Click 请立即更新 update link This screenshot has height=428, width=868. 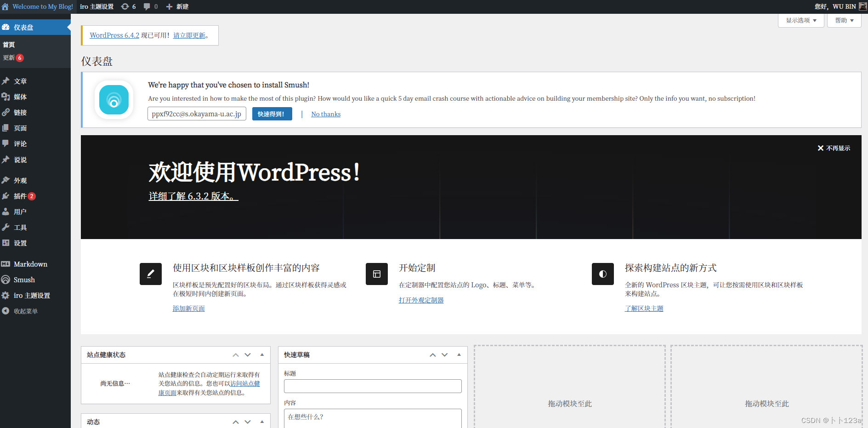(189, 35)
